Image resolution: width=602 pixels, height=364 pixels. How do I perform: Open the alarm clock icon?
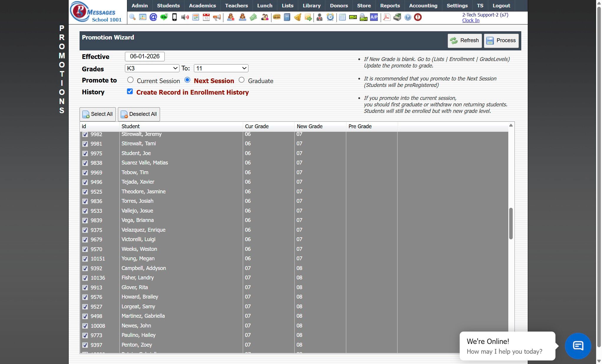pyautogui.click(x=330, y=17)
